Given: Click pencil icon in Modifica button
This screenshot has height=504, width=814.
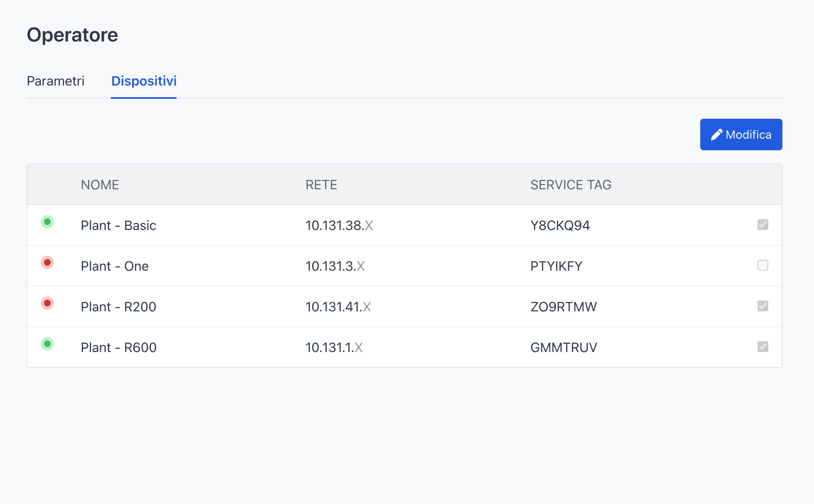Looking at the screenshot, I should point(716,135).
